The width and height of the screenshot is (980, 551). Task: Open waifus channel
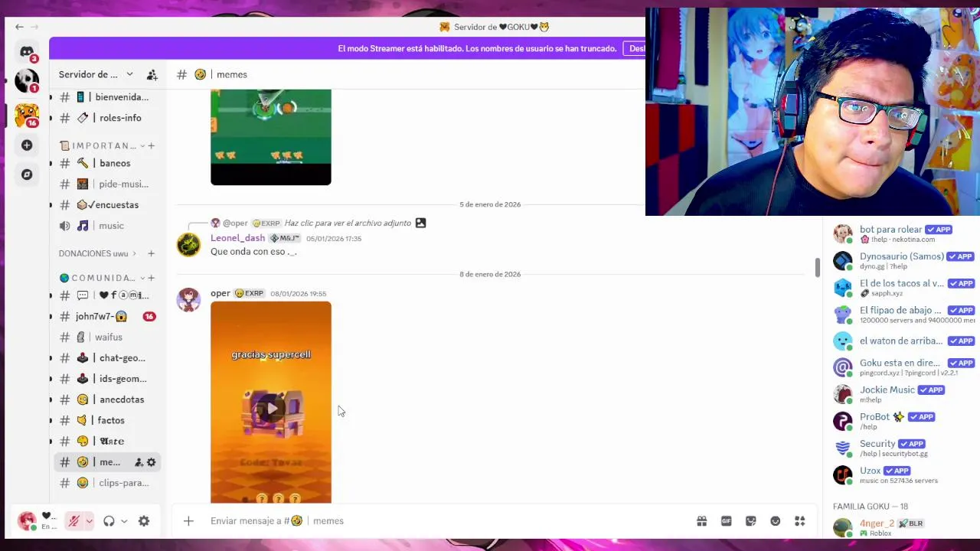(107, 337)
